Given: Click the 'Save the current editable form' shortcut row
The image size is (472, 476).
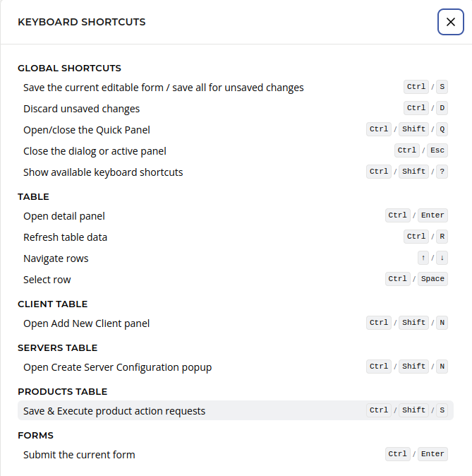Looking at the screenshot, I should click(x=236, y=88).
